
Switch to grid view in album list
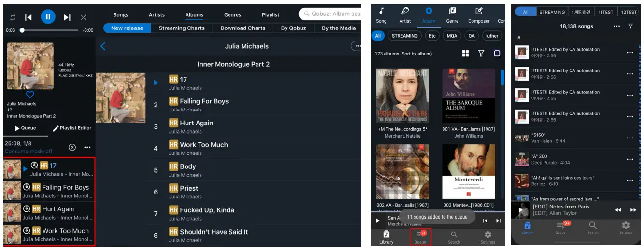point(465,54)
